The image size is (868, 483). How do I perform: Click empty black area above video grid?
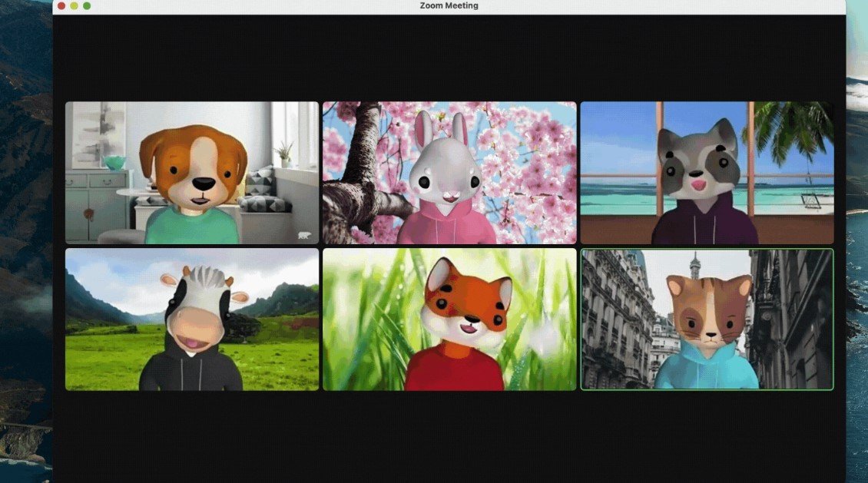(449, 58)
